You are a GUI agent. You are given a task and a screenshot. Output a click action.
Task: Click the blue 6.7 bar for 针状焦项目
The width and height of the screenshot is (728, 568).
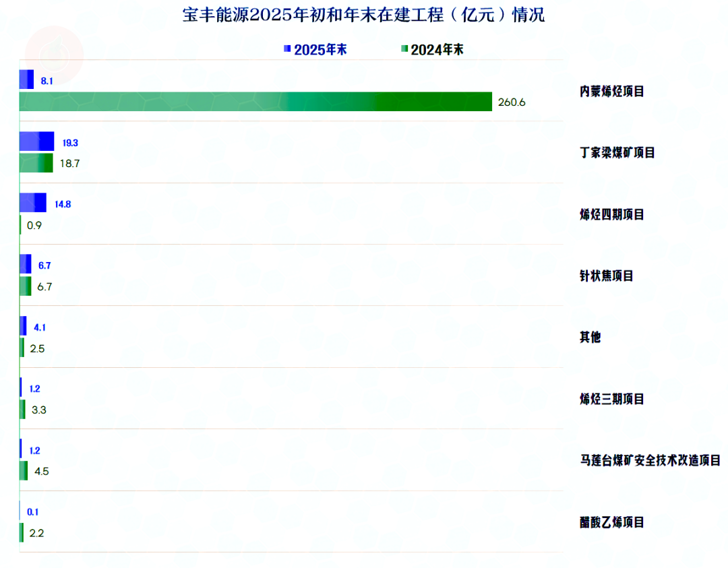coord(26,264)
